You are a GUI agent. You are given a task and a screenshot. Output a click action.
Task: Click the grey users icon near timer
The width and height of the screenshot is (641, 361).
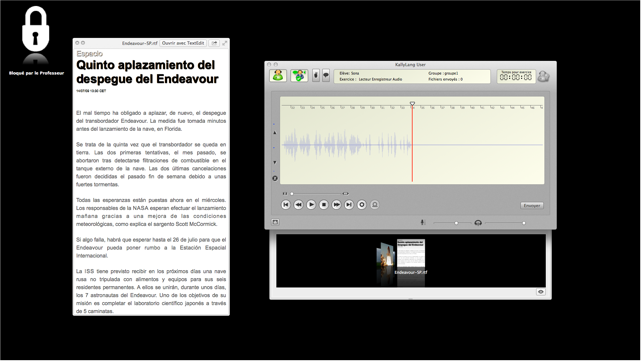tap(543, 76)
